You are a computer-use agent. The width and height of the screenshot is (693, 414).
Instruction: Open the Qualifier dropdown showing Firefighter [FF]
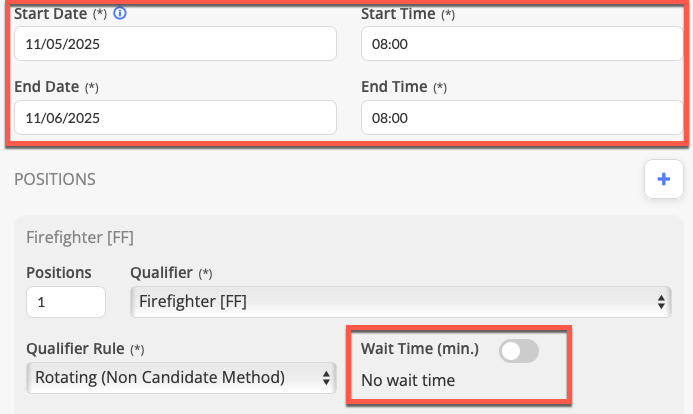(x=400, y=301)
